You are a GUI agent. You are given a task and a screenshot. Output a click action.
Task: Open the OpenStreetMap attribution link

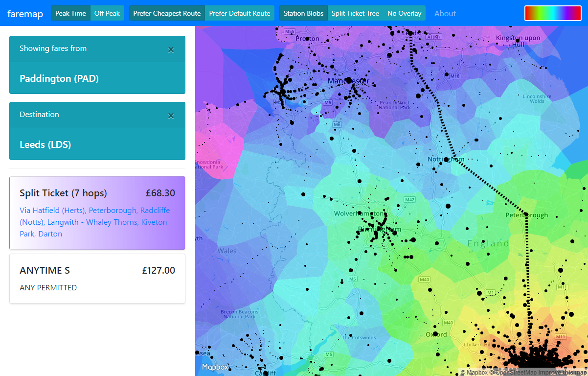pyautogui.click(x=513, y=373)
